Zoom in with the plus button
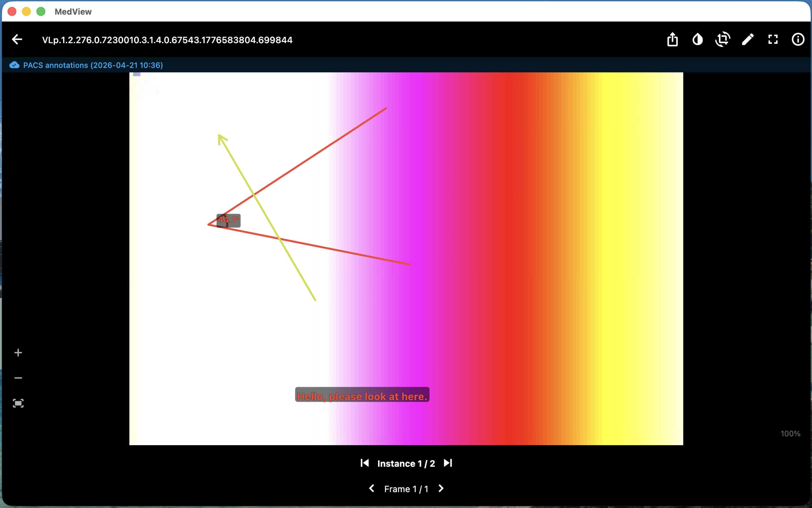The height and width of the screenshot is (508, 812). pos(18,352)
